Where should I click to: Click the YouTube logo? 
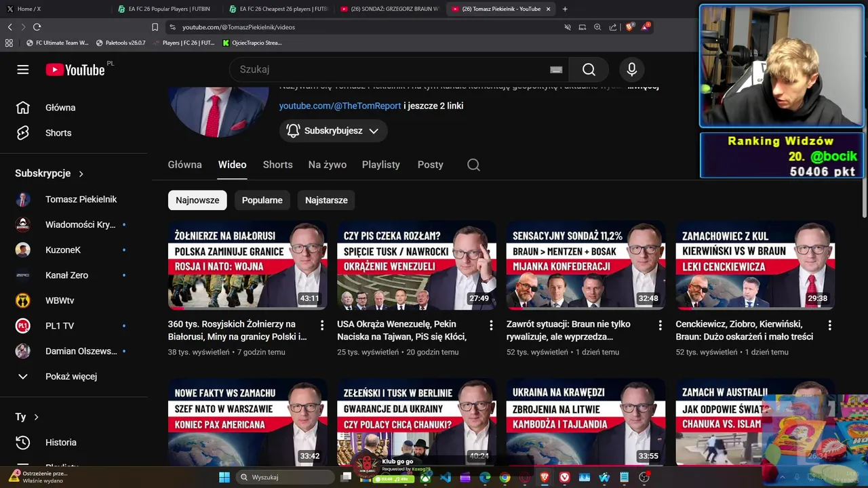click(x=75, y=70)
